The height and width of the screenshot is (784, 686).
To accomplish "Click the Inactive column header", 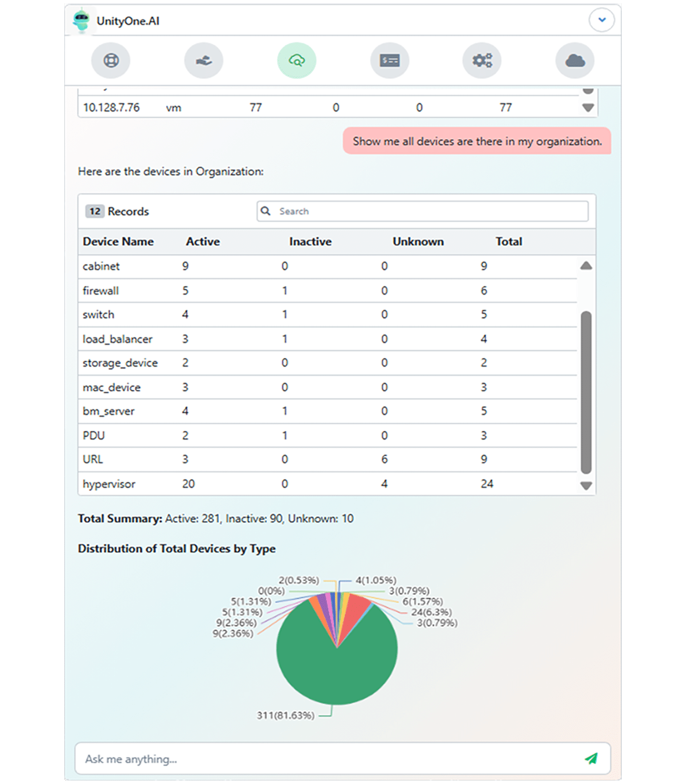I will [310, 242].
